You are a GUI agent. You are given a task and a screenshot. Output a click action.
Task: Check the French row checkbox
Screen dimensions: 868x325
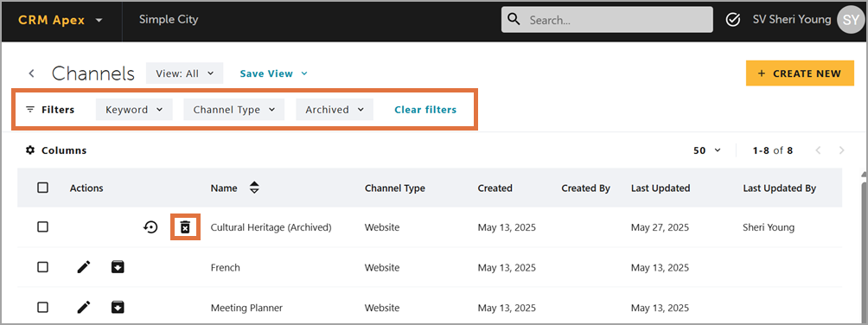42,267
